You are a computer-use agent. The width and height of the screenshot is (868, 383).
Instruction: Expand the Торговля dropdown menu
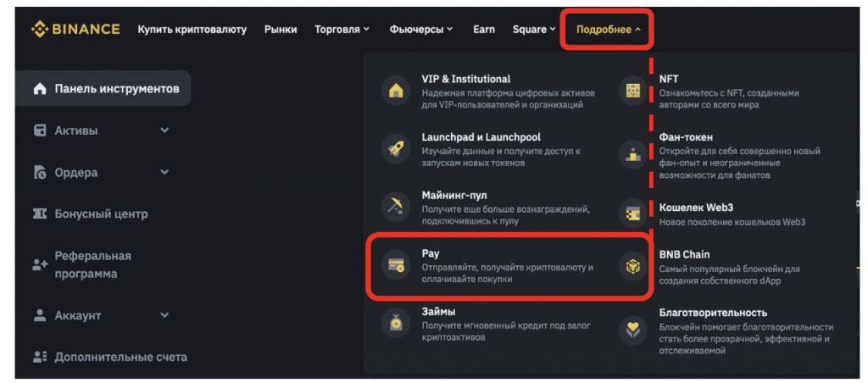click(x=342, y=29)
